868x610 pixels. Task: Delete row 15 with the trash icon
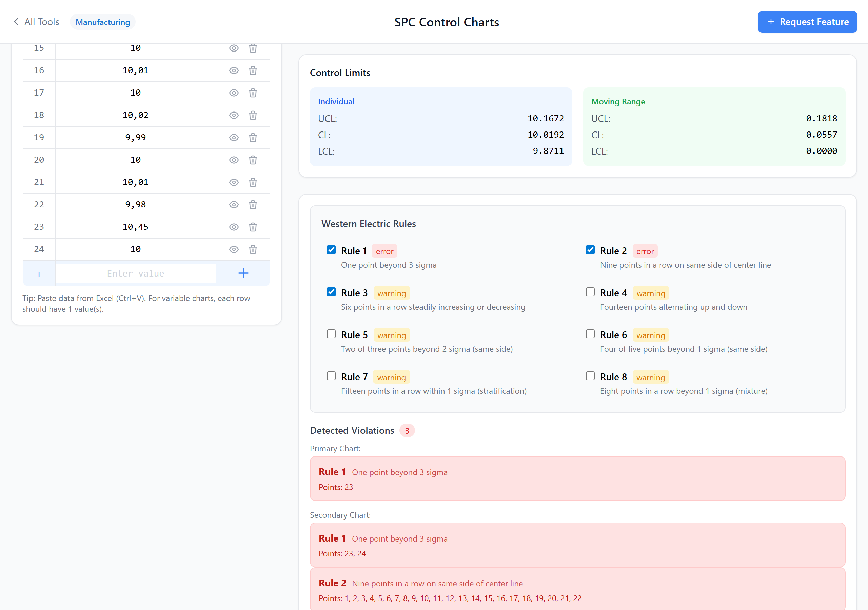253,48
